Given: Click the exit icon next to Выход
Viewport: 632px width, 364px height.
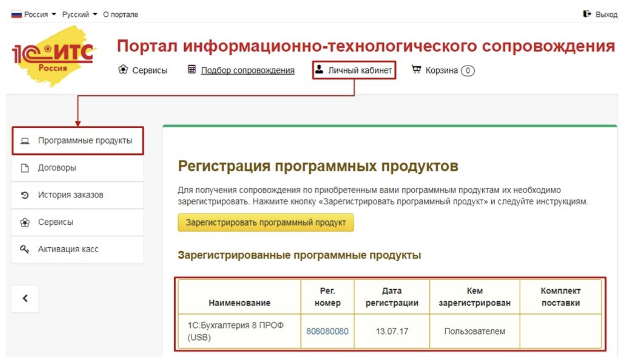Looking at the screenshot, I should point(587,14).
